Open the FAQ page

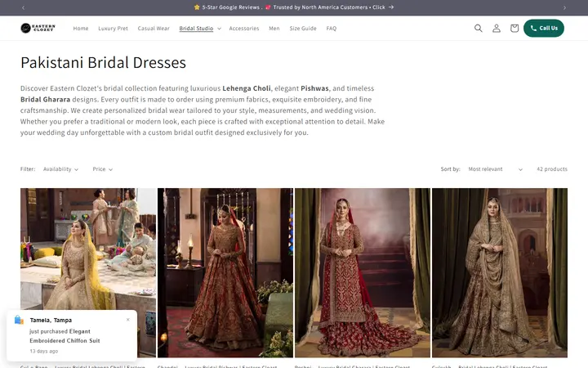331,28
